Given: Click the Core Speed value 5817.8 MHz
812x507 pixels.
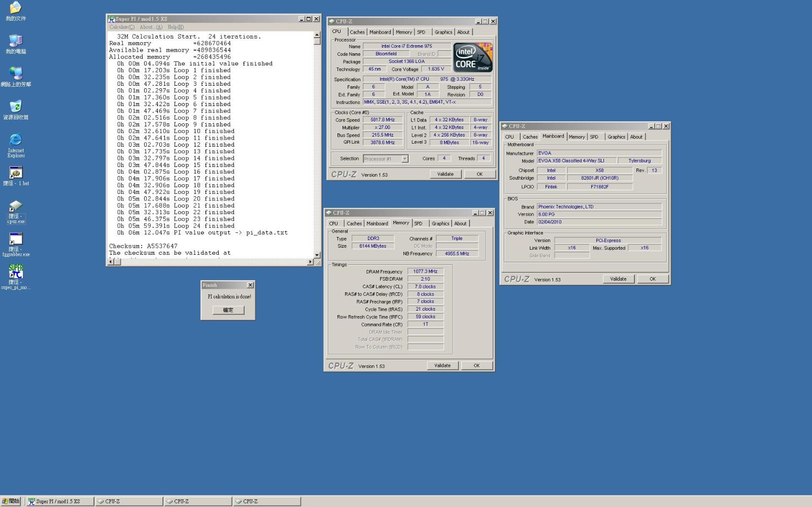Looking at the screenshot, I should point(383,120).
